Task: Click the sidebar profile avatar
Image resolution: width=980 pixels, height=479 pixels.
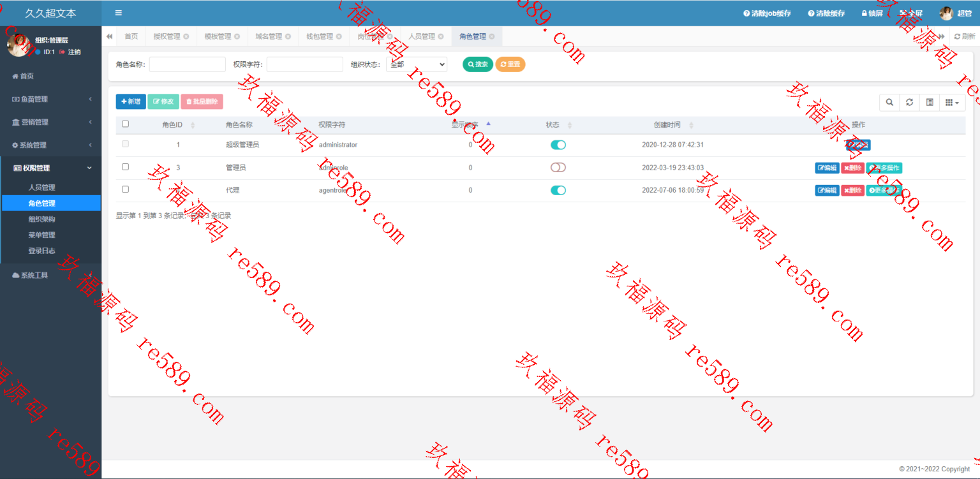Action: point(19,46)
